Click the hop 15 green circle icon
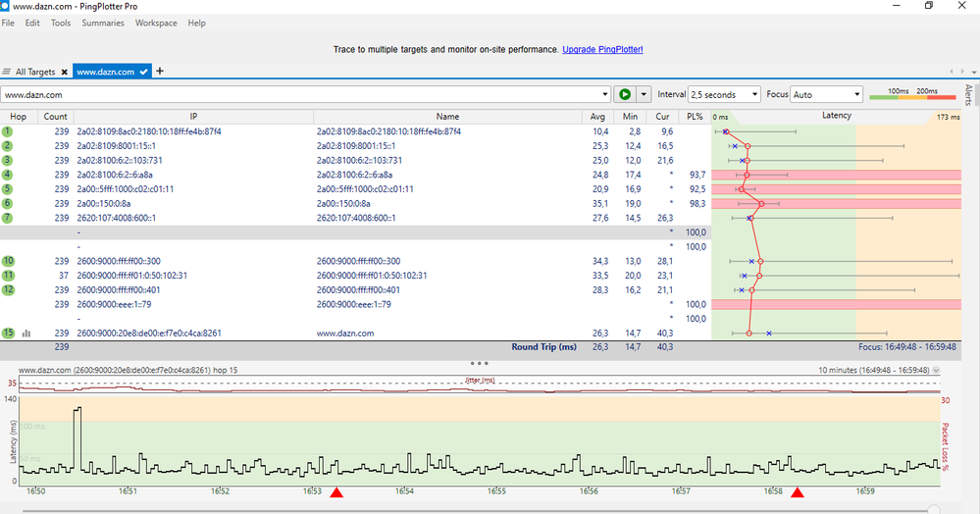Image resolution: width=980 pixels, height=514 pixels. click(x=8, y=333)
